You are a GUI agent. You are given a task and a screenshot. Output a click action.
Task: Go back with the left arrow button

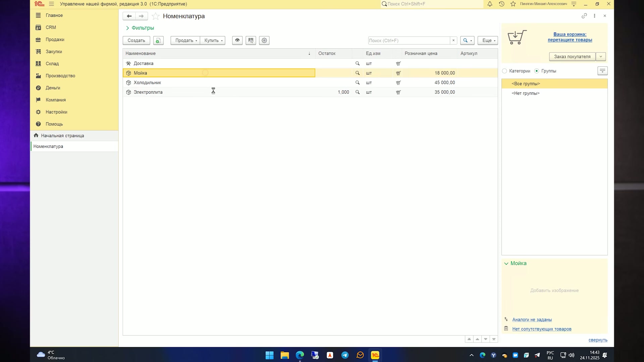click(x=129, y=16)
